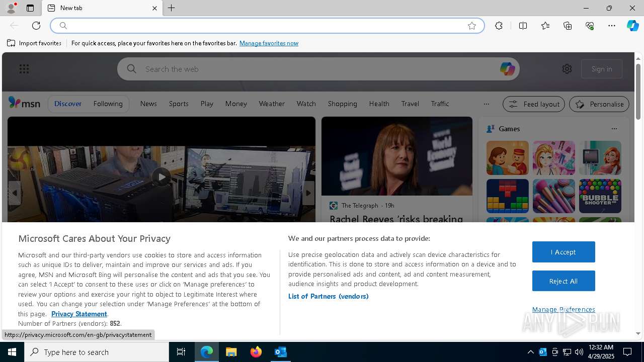Open the Favorites list icon
The height and width of the screenshot is (362, 644).
[545, 26]
